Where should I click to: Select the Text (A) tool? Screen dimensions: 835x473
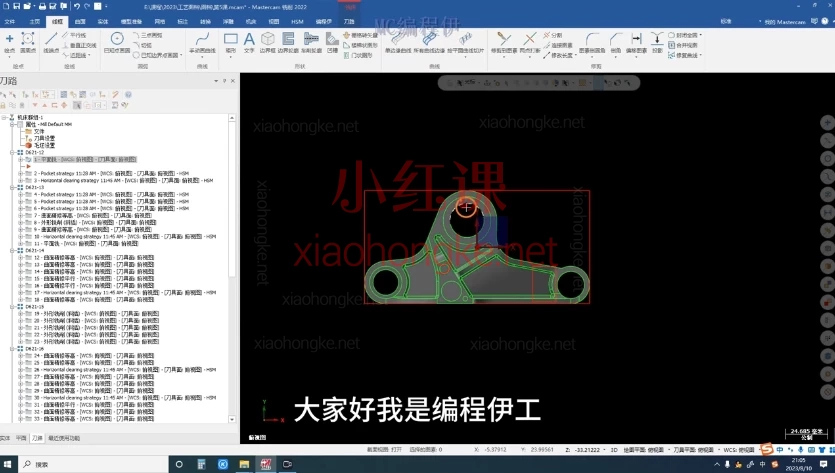coord(249,43)
